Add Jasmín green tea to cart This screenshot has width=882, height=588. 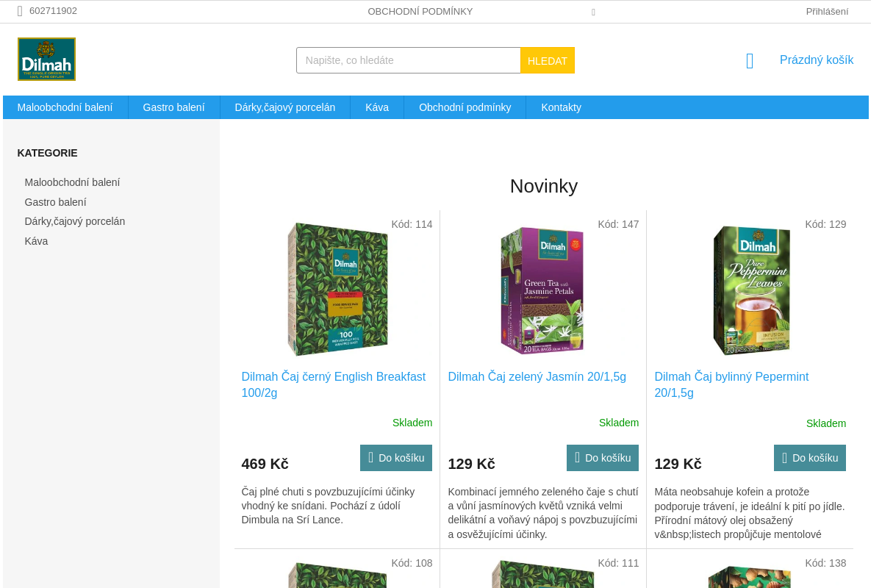click(603, 458)
